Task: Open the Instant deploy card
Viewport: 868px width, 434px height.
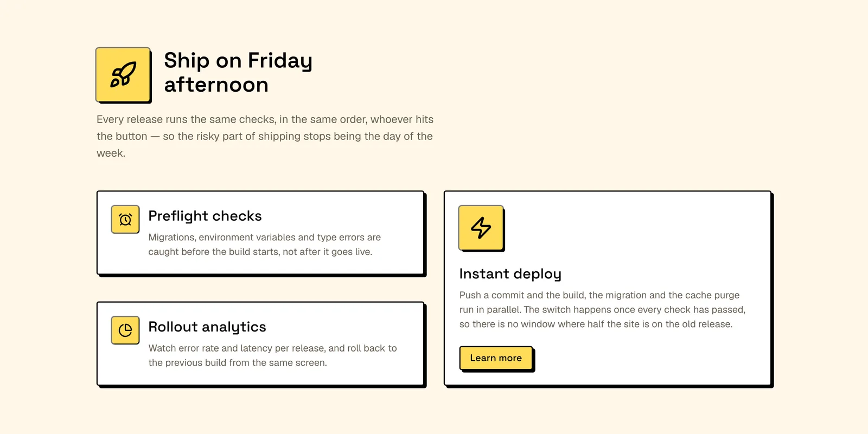Action: tap(608, 288)
